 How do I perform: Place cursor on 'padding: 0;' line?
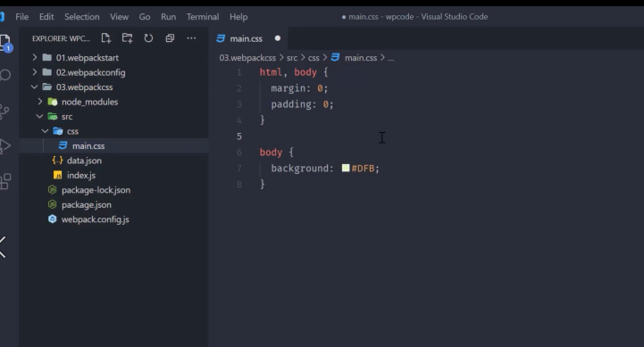[302, 104]
